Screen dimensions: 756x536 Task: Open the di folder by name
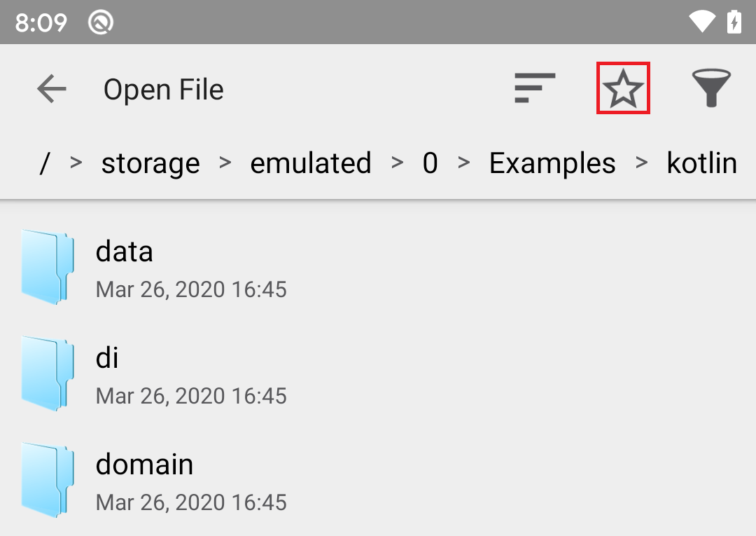[107, 357]
